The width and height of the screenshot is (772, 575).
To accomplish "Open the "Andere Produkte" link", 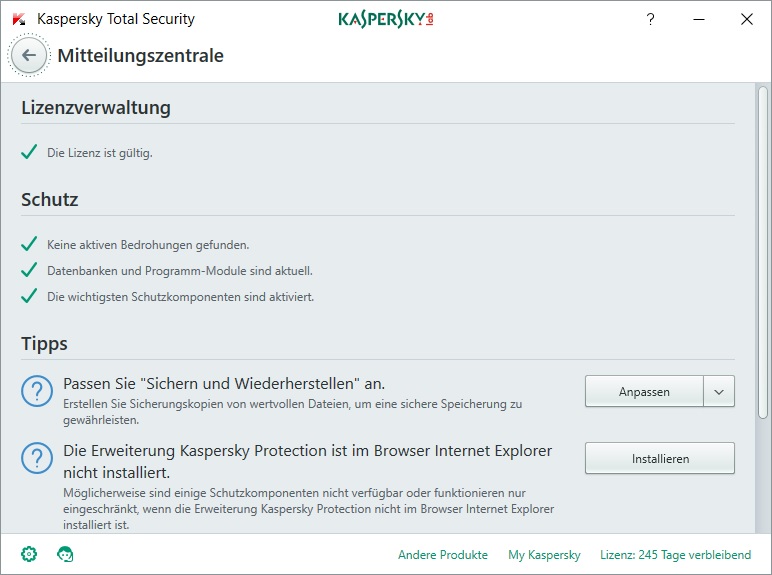I will [x=443, y=555].
